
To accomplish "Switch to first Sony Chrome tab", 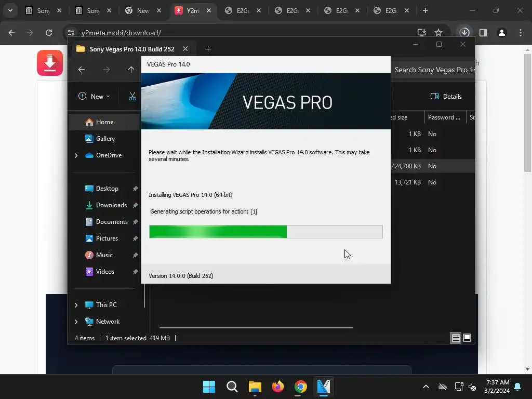I will pyautogui.click(x=38, y=10).
